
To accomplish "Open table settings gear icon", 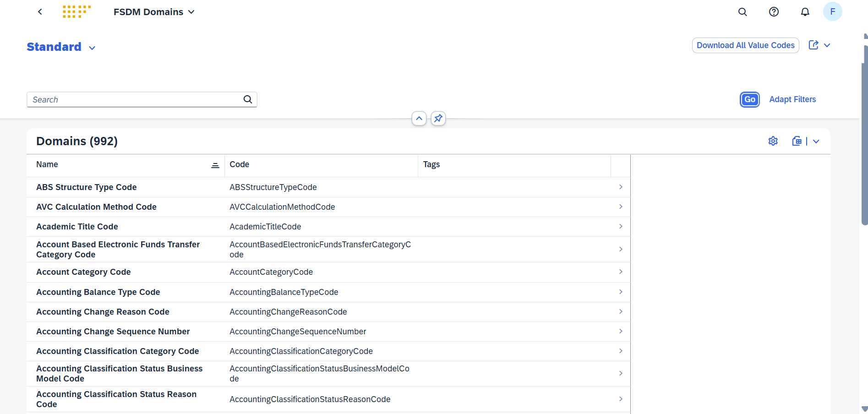I will pos(773,141).
